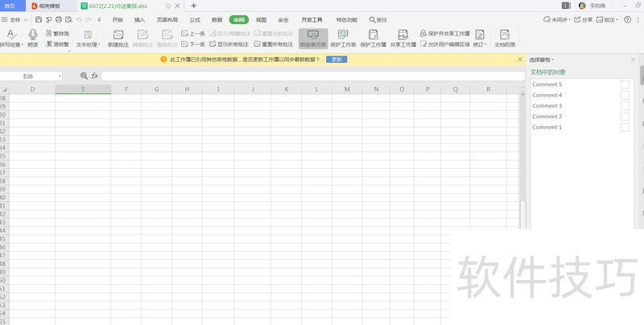Screen dimensions: 644x325
Task: Click the Print icon in quick toolbar
Action: coord(59,19)
